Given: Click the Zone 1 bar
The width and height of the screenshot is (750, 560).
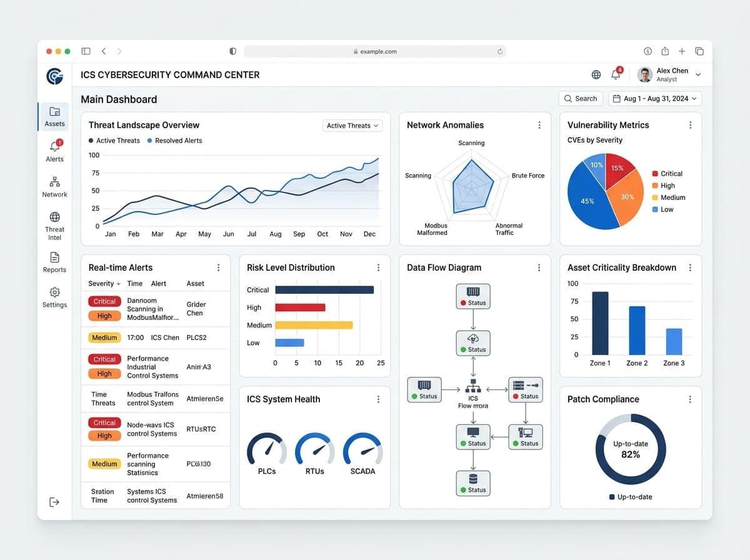Looking at the screenshot, I should 600,323.
